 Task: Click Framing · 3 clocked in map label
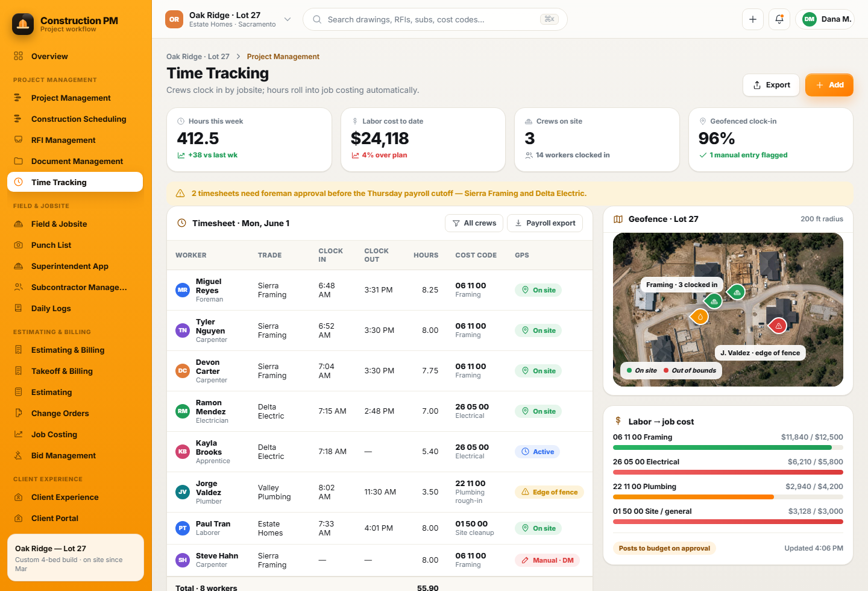click(x=682, y=285)
